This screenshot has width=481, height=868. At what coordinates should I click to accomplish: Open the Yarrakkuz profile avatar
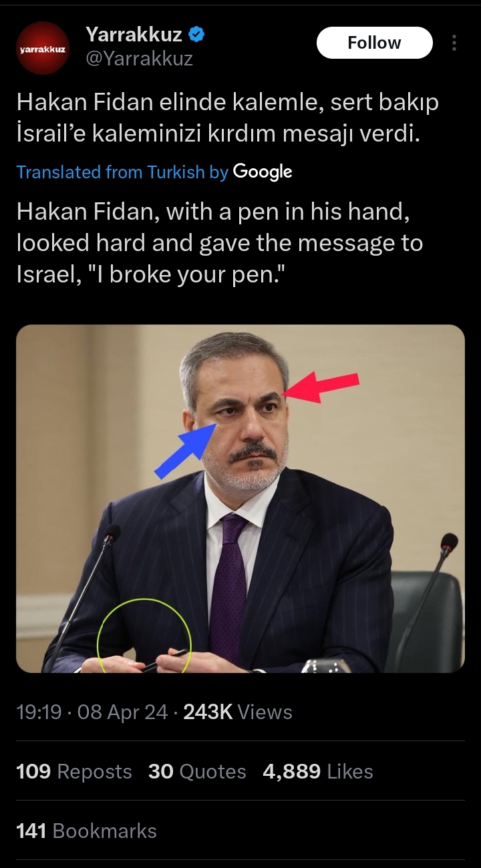pyautogui.click(x=43, y=48)
